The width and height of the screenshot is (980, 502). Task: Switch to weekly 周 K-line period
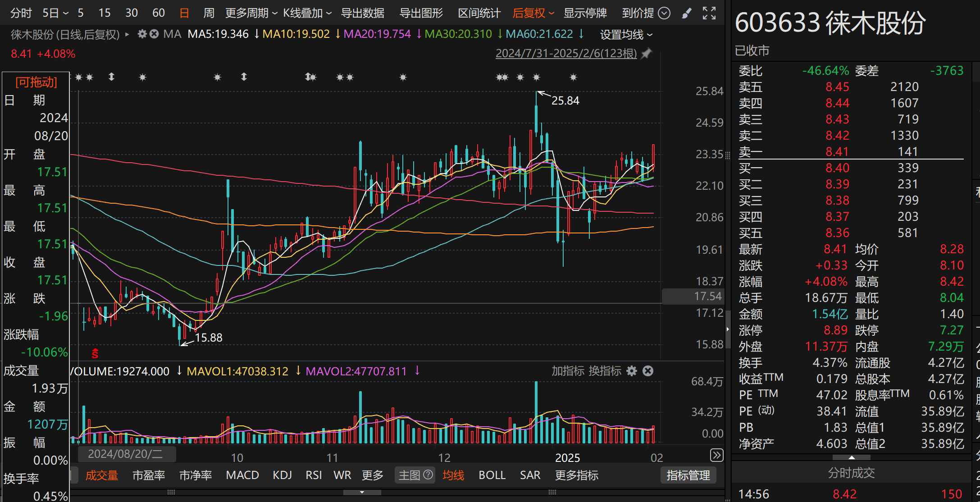coord(209,13)
